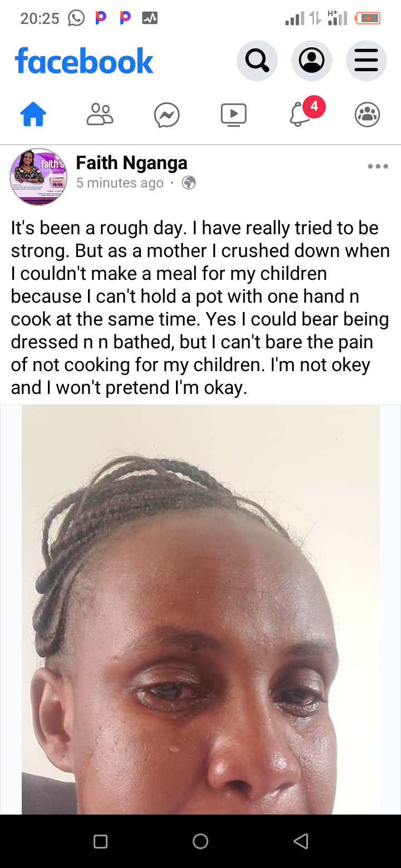Tap Android home circle button
Image resolution: width=401 pixels, height=868 pixels.
click(200, 841)
